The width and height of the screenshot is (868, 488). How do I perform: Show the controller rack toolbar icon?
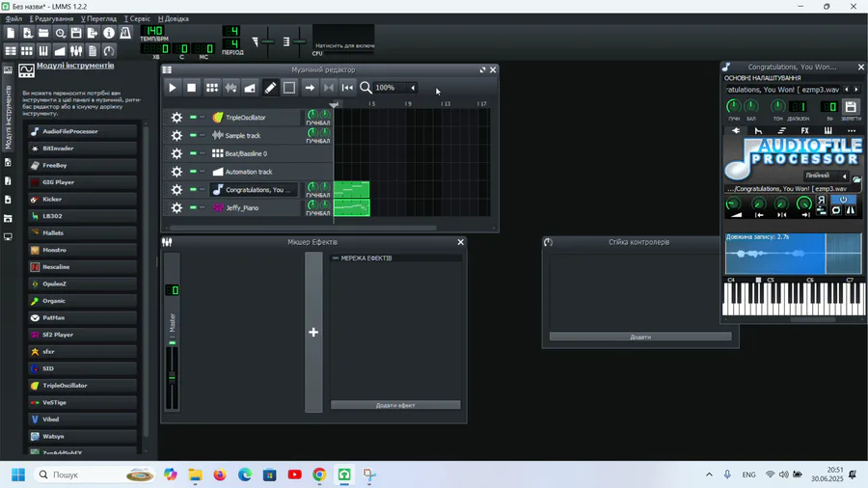pyautogui.click(x=109, y=51)
